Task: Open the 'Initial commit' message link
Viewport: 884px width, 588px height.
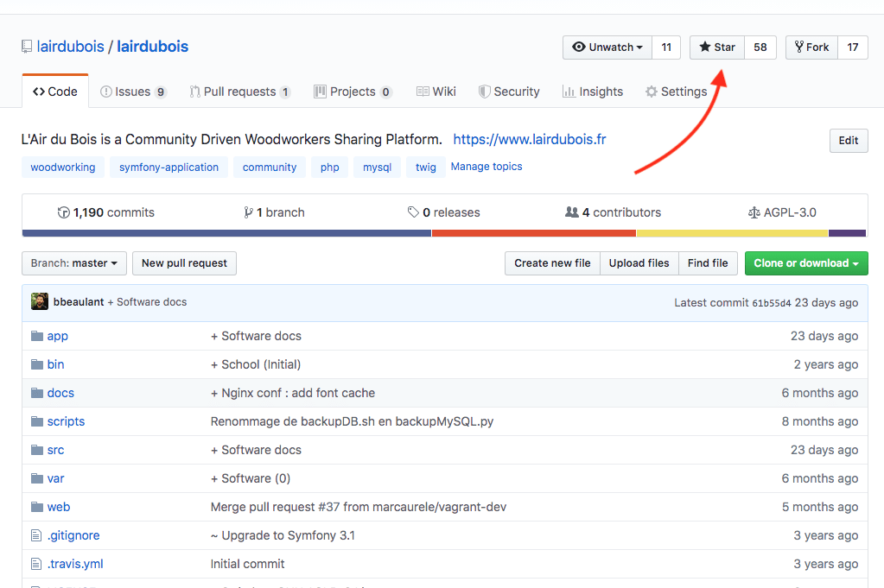Action: click(x=247, y=564)
